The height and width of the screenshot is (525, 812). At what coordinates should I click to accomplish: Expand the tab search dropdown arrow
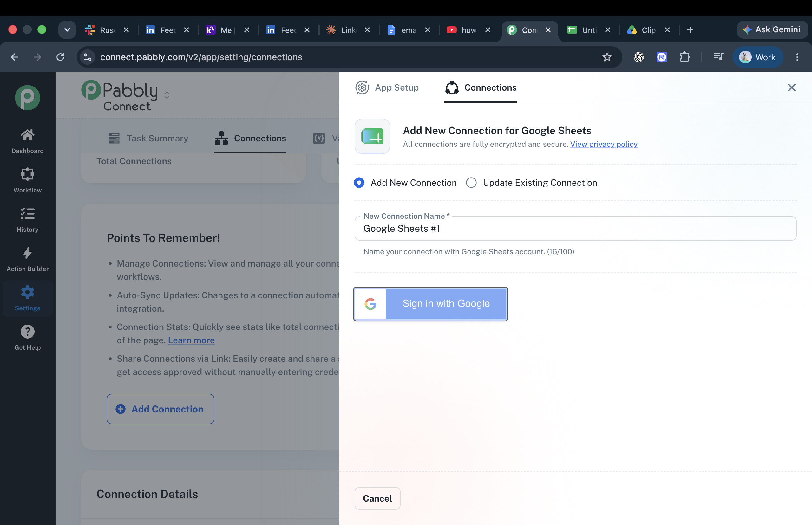pos(67,30)
